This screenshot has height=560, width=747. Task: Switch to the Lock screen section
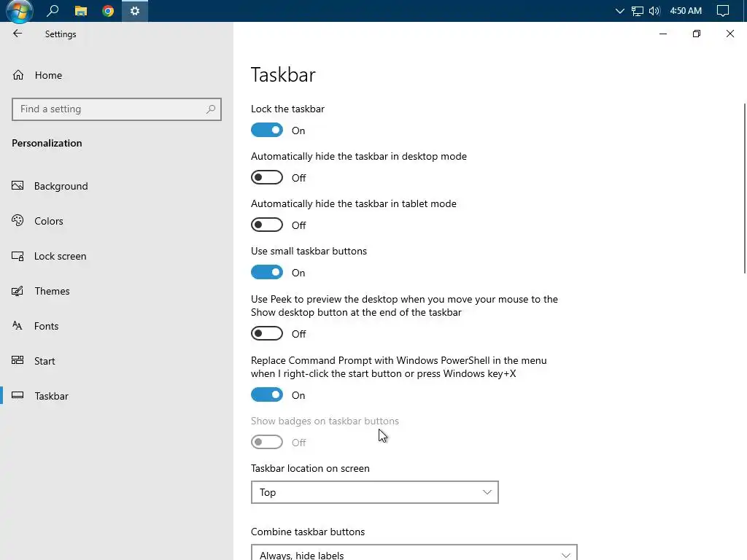pos(60,256)
